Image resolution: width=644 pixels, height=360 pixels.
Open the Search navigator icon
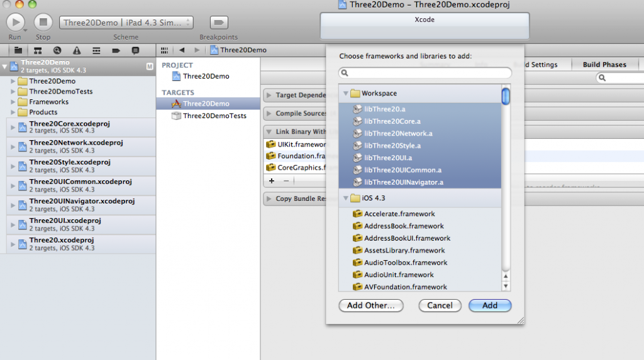click(57, 50)
